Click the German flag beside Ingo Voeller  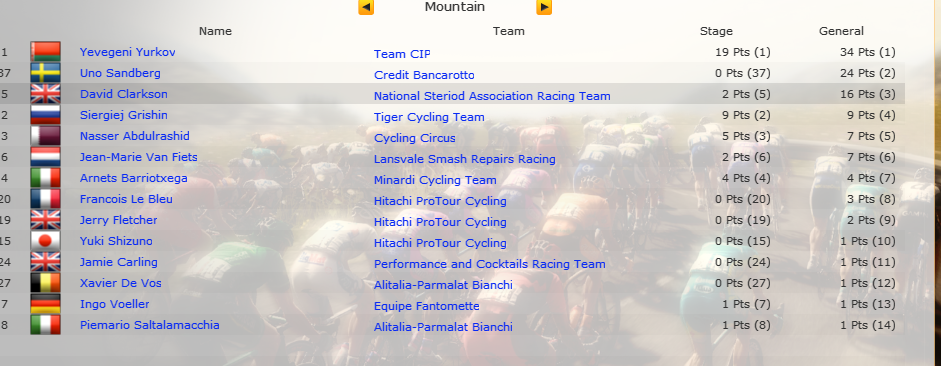point(46,304)
